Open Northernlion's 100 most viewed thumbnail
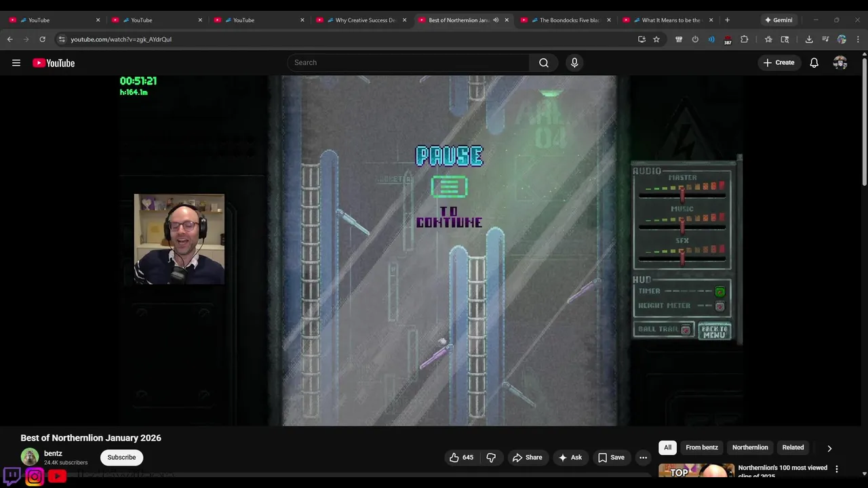Screen dimensions: 868x488 tap(696, 470)
